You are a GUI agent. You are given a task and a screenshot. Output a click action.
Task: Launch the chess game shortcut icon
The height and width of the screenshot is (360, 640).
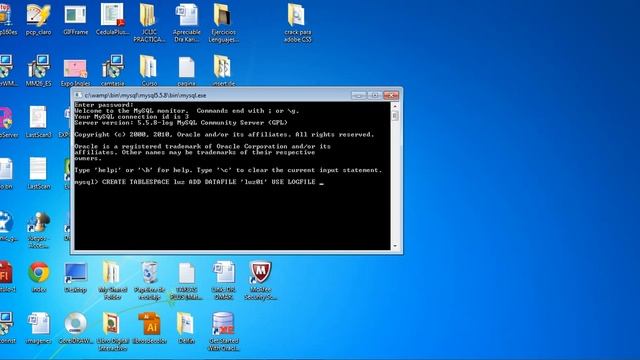pos(38,229)
